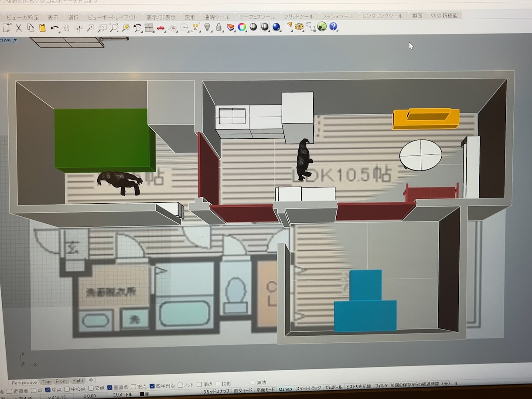Viewport: 532px width, 399px height.
Task: Open the color wheel icon
Action: [242, 27]
